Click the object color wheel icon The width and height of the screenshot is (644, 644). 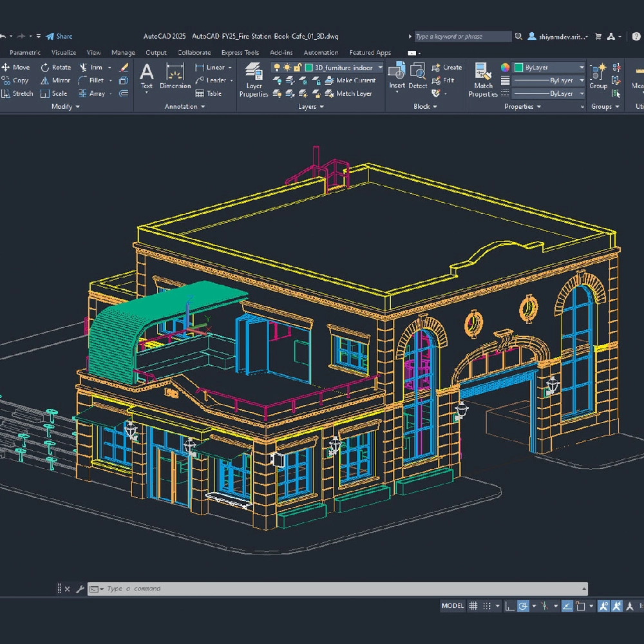pyautogui.click(x=506, y=68)
